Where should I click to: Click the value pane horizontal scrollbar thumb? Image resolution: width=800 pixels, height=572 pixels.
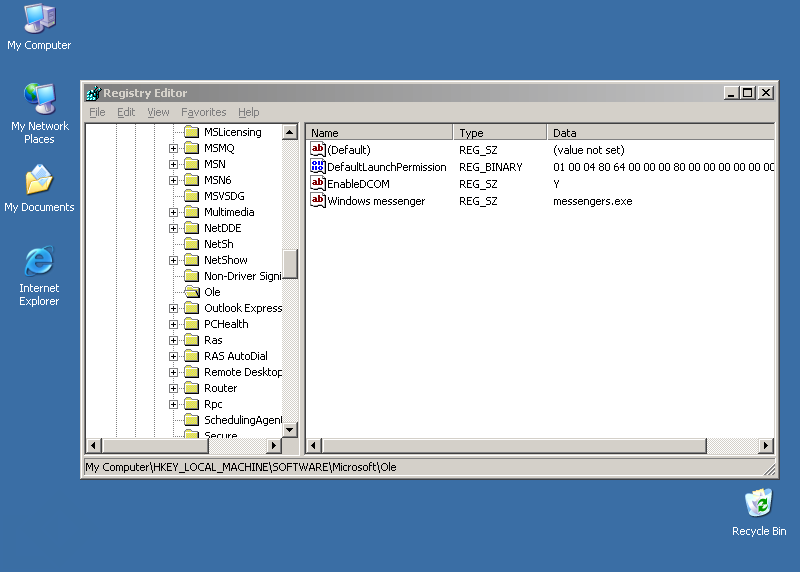coord(514,445)
